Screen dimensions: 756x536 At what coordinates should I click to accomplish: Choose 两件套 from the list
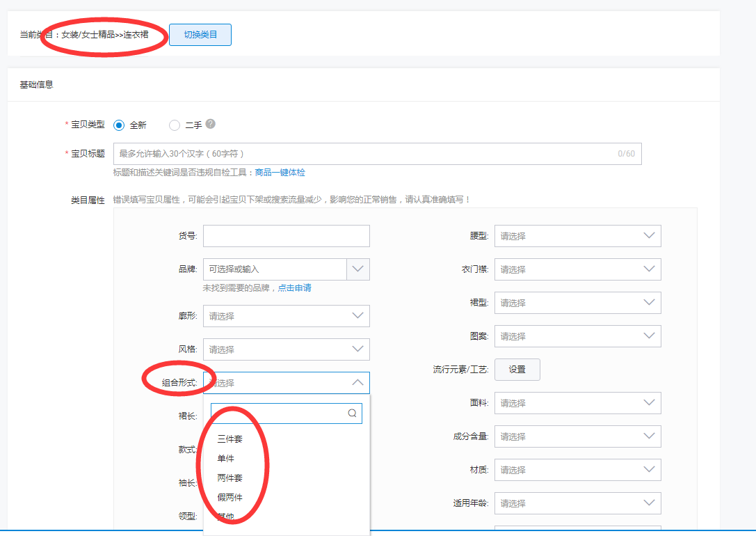click(230, 478)
